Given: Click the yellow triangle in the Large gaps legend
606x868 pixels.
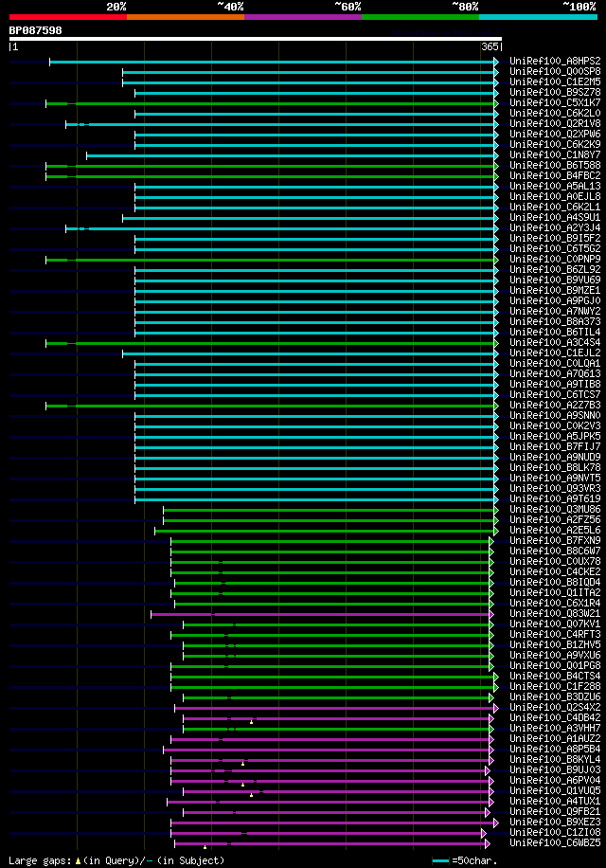Looking at the screenshot, I should pos(78,860).
